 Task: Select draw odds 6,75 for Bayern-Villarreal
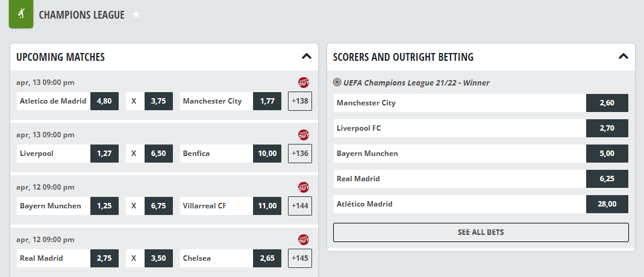[158, 206]
